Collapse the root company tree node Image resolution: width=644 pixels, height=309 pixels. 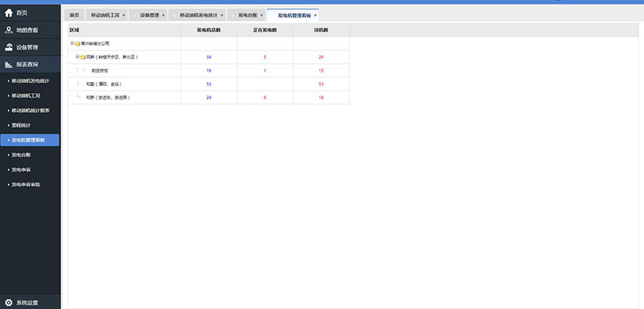point(72,43)
